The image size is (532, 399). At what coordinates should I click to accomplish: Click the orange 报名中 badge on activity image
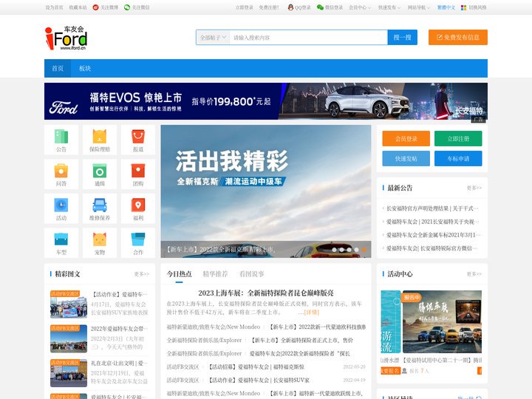412,298
